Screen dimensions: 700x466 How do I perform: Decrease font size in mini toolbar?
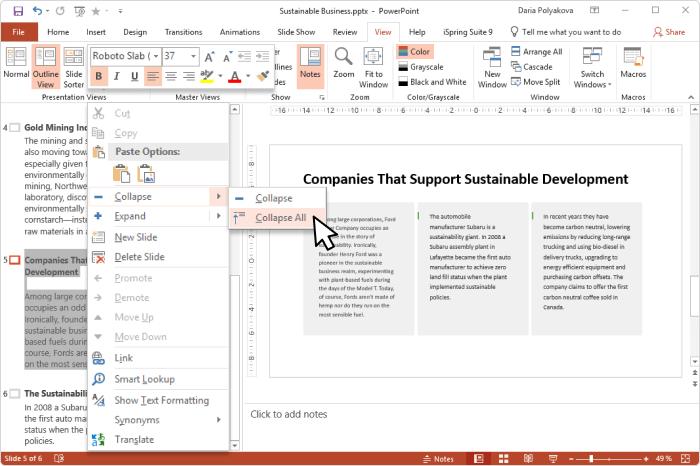(x=227, y=57)
